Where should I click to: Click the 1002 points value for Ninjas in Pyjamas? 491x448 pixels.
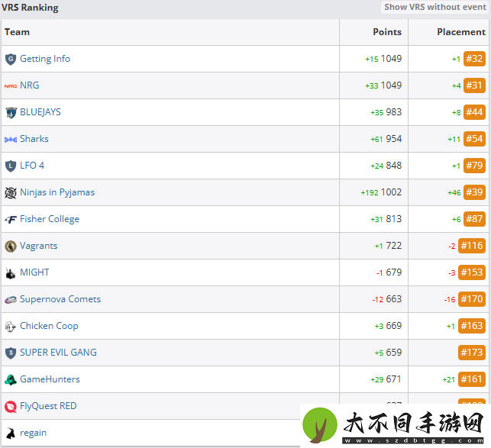[392, 192]
